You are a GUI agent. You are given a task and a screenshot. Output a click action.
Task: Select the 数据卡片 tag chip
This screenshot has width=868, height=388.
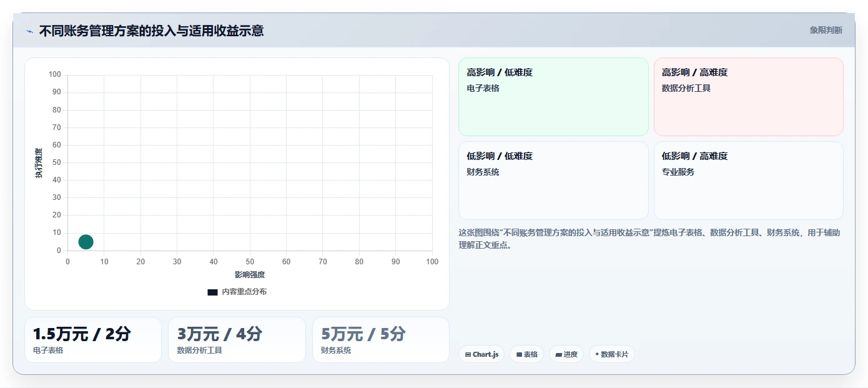coord(612,354)
